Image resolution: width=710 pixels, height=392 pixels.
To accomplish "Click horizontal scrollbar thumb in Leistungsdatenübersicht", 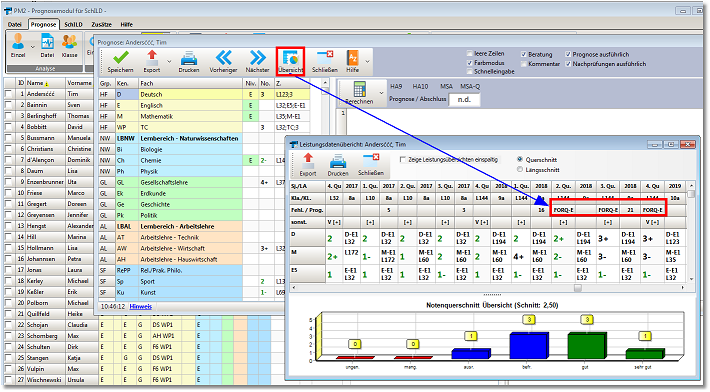I will point(578,287).
